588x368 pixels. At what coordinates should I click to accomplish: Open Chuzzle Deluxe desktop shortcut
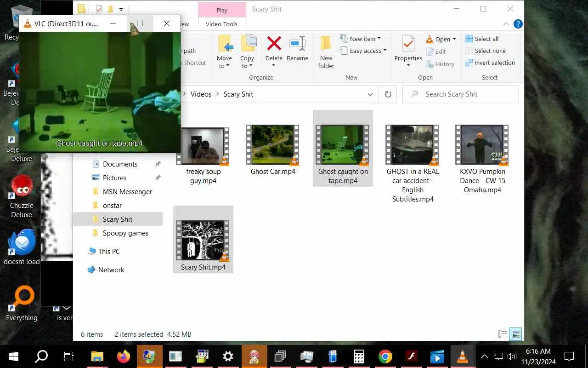(22, 197)
